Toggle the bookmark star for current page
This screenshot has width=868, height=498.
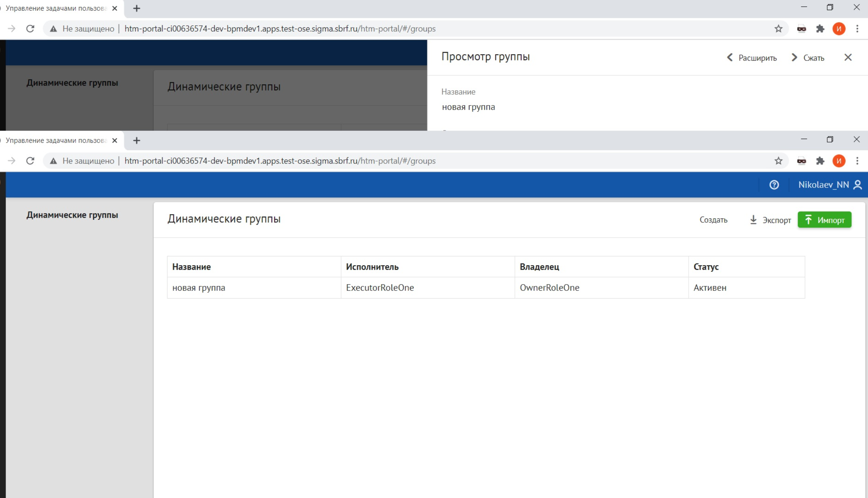click(x=778, y=161)
